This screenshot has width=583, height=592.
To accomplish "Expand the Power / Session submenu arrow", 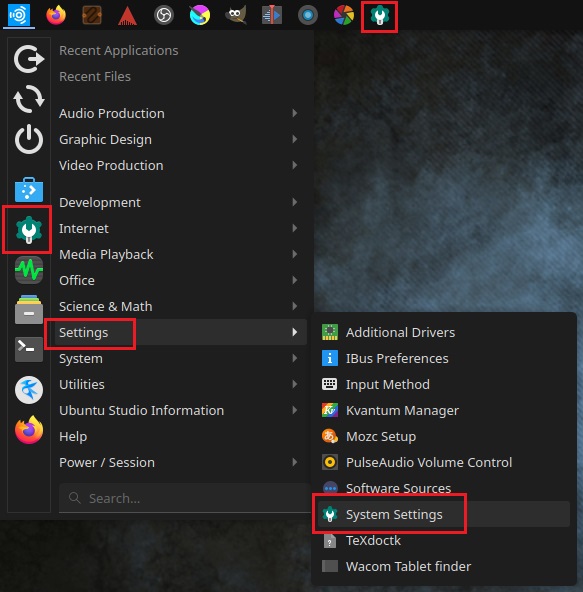I will [295, 462].
